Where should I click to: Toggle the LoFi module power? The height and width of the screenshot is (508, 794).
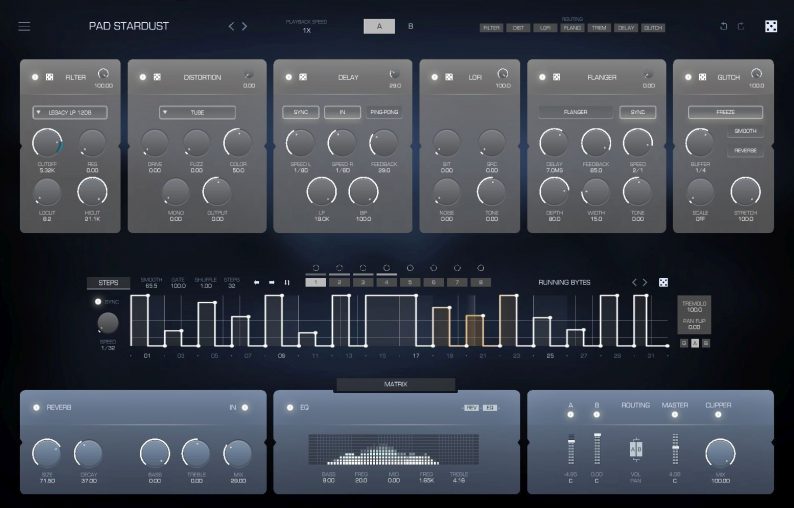[434, 77]
